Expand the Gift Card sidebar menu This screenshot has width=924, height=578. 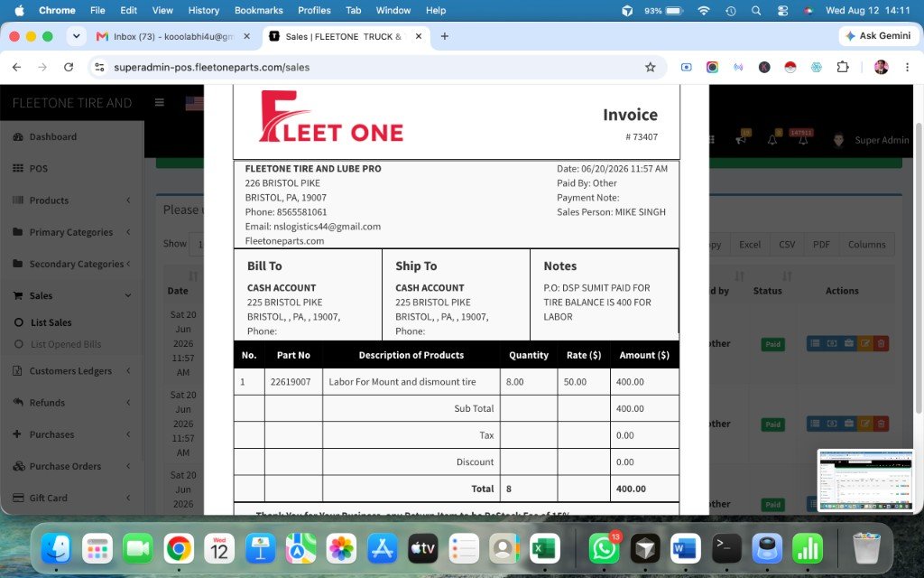tap(70, 498)
